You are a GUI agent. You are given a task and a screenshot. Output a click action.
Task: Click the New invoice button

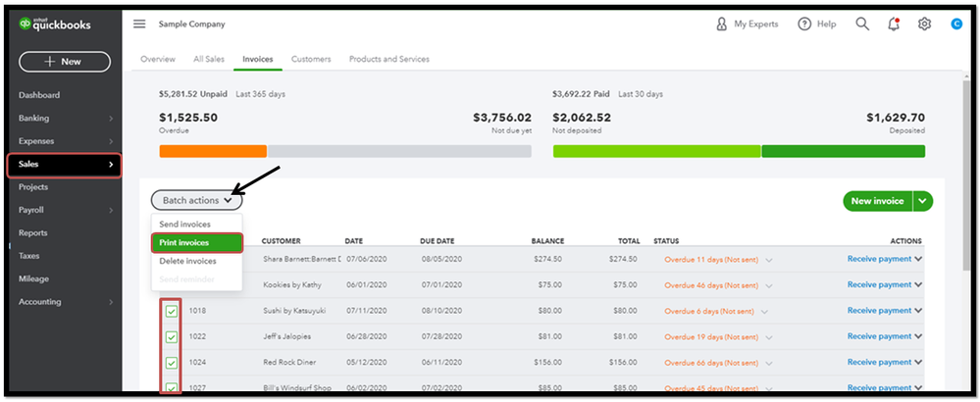pyautogui.click(x=878, y=201)
